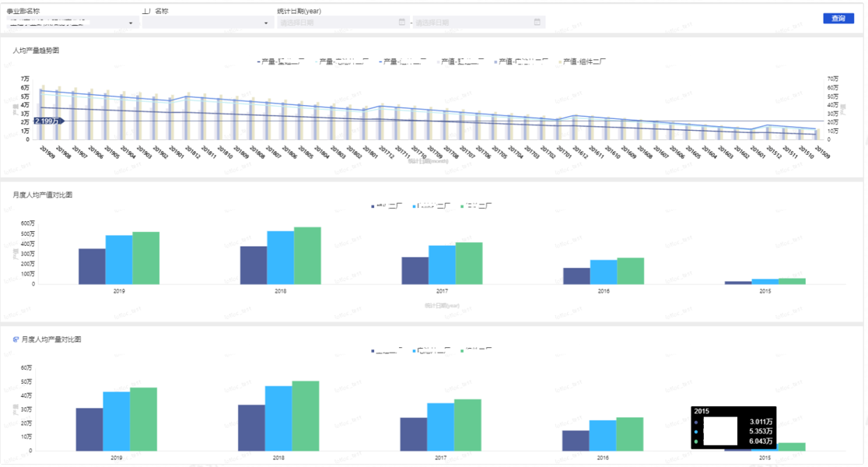The image size is (868, 467).
Task: Click the 201812 axis label
Action: [192, 153]
